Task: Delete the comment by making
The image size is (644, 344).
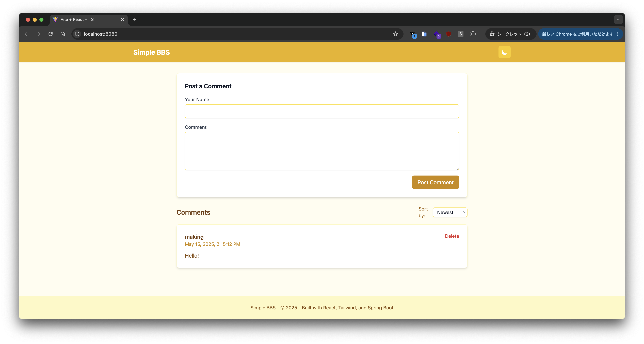Action: click(x=452, y=236)
